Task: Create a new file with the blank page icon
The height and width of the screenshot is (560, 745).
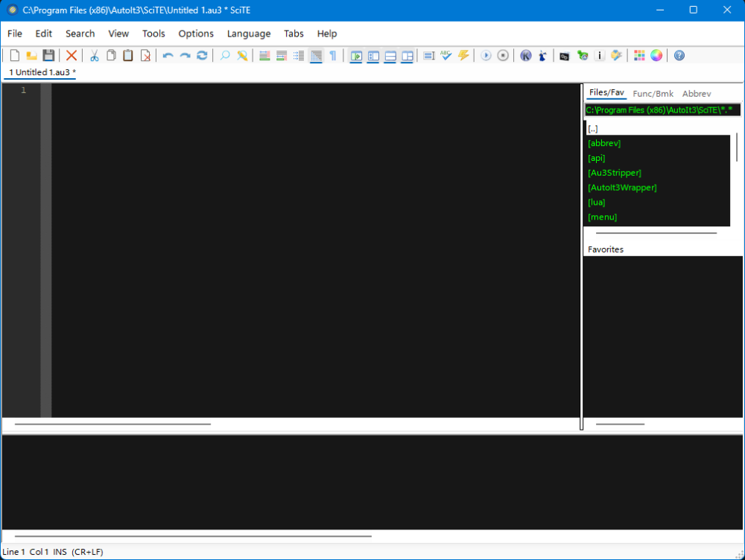Action: 15,56
